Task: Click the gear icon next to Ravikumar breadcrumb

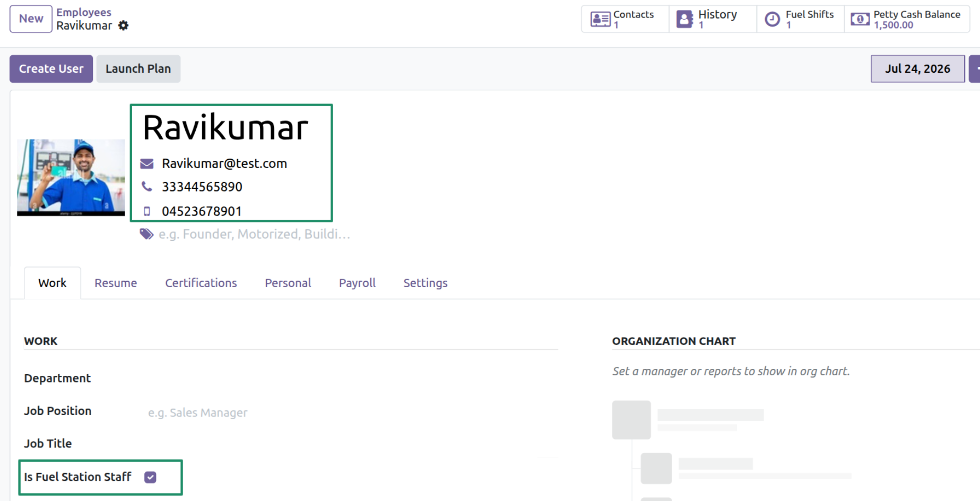Action: click(123, 25)
